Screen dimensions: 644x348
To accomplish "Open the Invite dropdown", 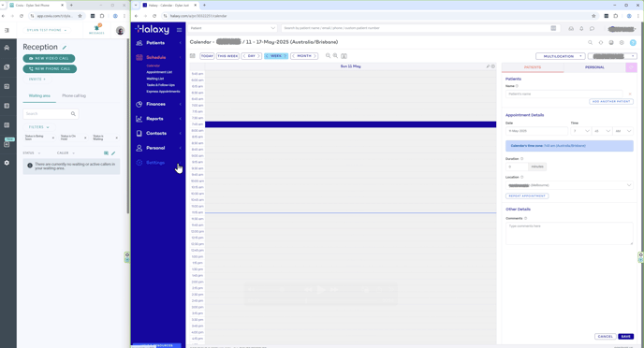I will coord(37,80).
